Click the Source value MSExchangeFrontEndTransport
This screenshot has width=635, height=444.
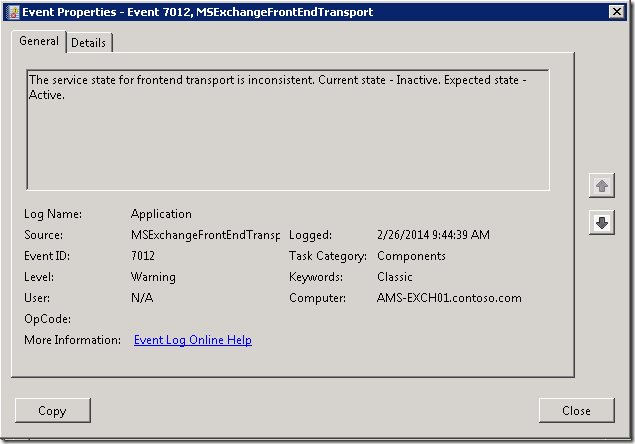coord(205,235)
